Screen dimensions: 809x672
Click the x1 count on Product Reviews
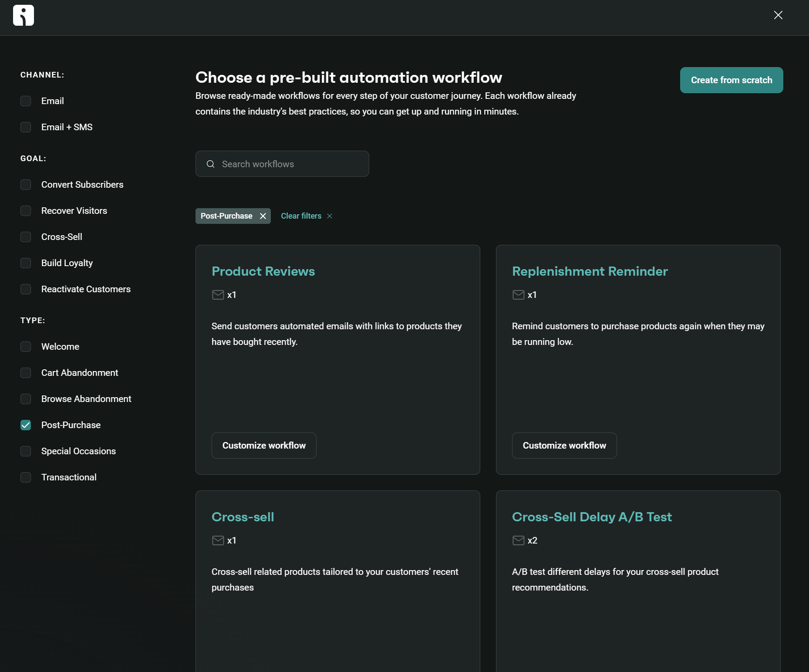(x=232, y=295)
